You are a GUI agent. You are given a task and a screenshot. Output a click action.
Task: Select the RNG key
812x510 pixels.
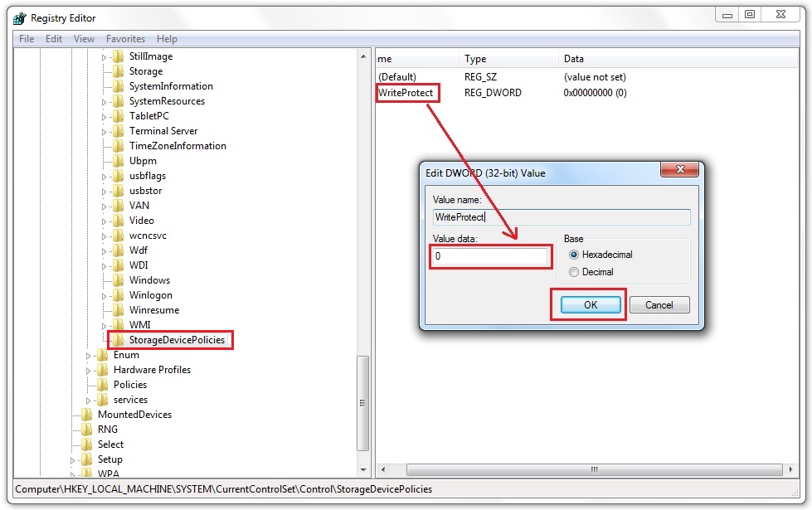(108, 430)
